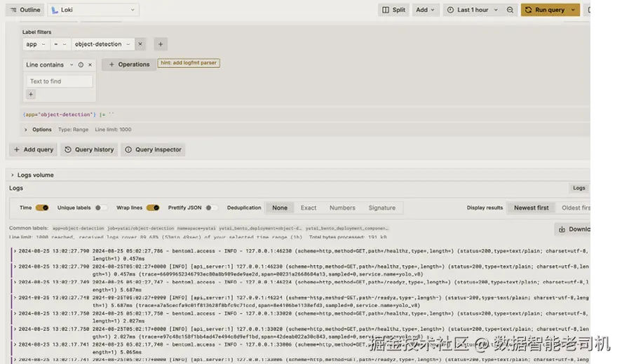Image resolution: width=622 pixels, height=364 pixels.
Task: Open Query history
Action: click(x=89, y=149)
